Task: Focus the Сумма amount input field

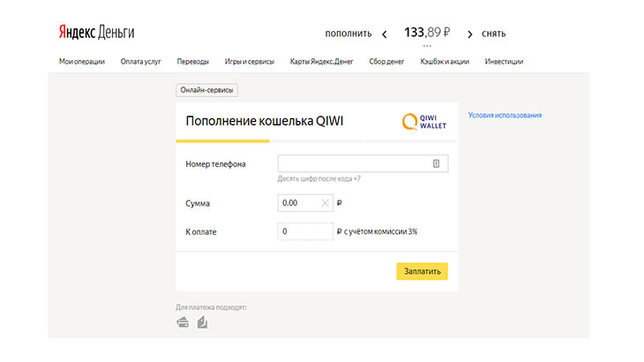Action: tap(305, 203)
